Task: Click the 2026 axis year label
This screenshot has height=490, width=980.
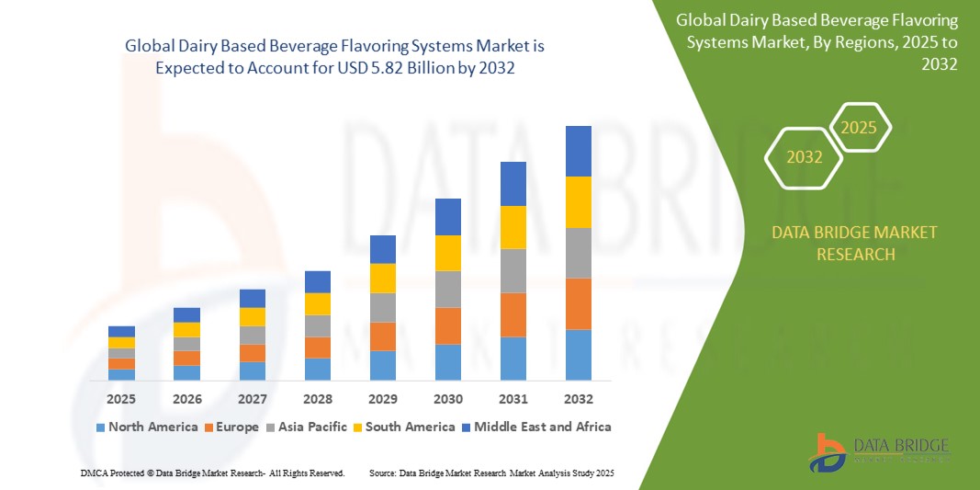Action: pyautogui.click(x=186, y=399)
